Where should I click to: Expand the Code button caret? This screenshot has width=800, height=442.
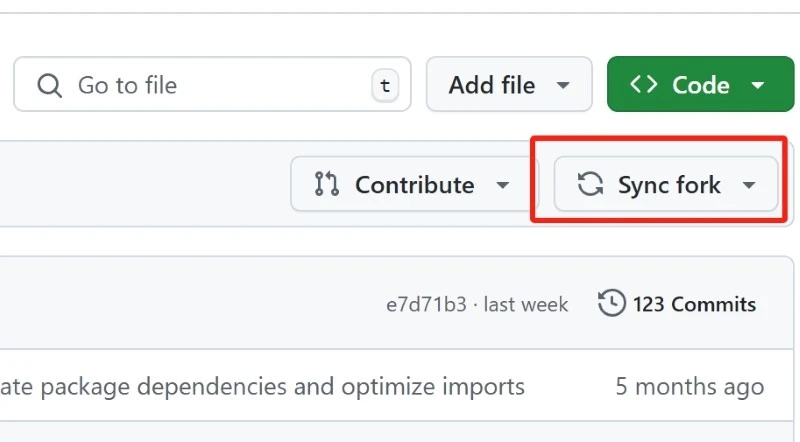758,85
